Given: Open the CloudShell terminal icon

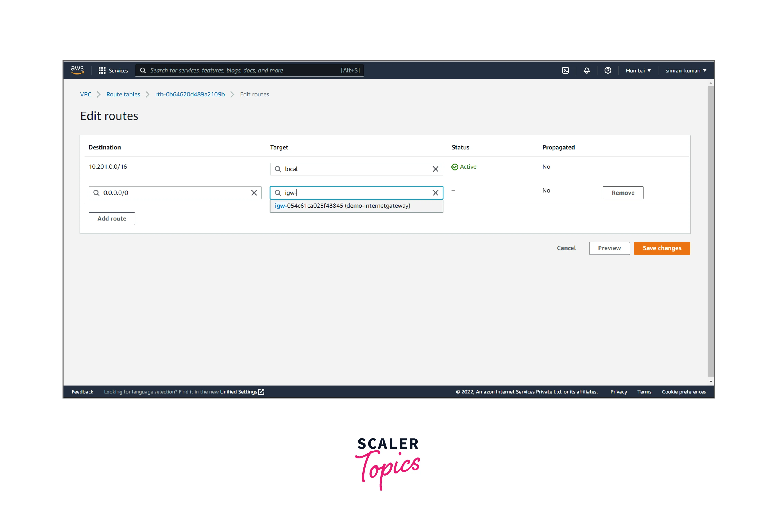Looking at the screenshot, I should (x=565, y=71).
